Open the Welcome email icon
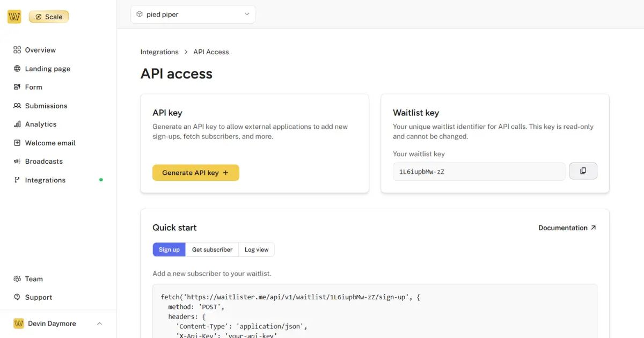 pos(17,143)
